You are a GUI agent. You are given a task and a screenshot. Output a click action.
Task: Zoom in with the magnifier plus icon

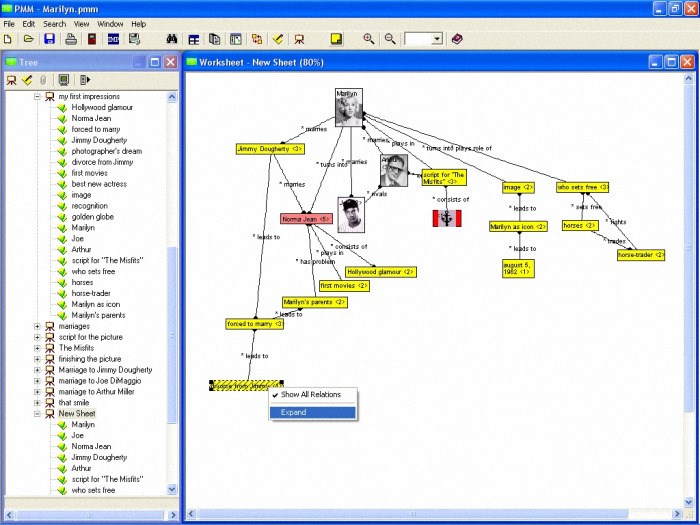pyautogui.click(x=369, y=39)
